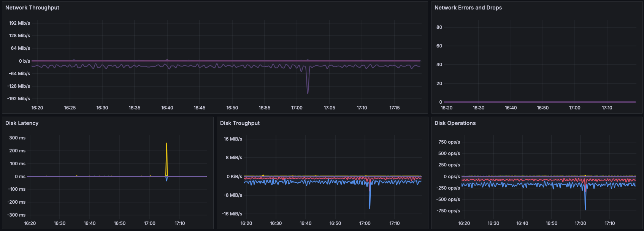Open the Network Throughput panel title menu
Image resolution: width=644 pixels, height=231 pixels.
pos(32,8)
